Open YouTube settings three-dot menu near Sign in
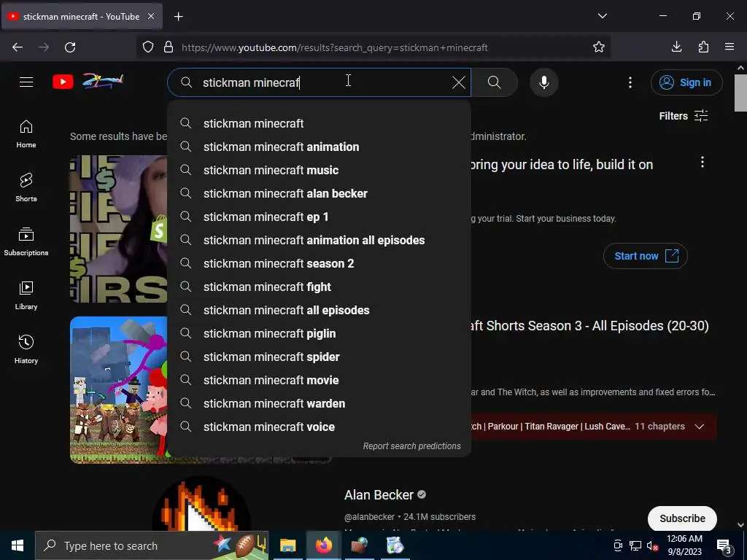This screenshot has width=747, height=560. [x=630, y=82]
